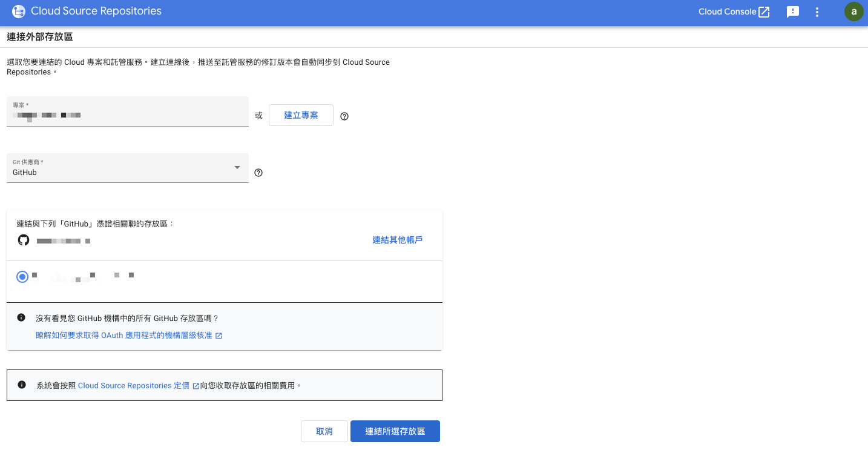Open Cloud Source Repositories 定價 link
This screenshot has height=467, width=868.
tap(139, 385)
